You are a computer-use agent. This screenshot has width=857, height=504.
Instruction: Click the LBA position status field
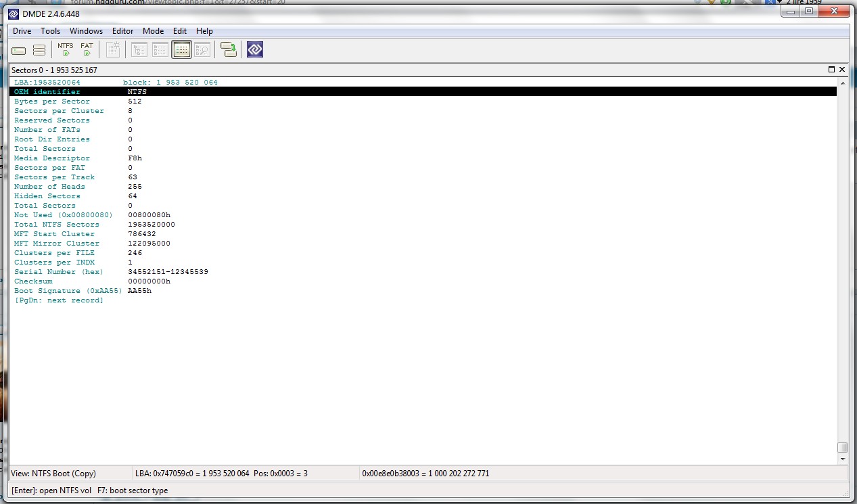pos(222,474)
